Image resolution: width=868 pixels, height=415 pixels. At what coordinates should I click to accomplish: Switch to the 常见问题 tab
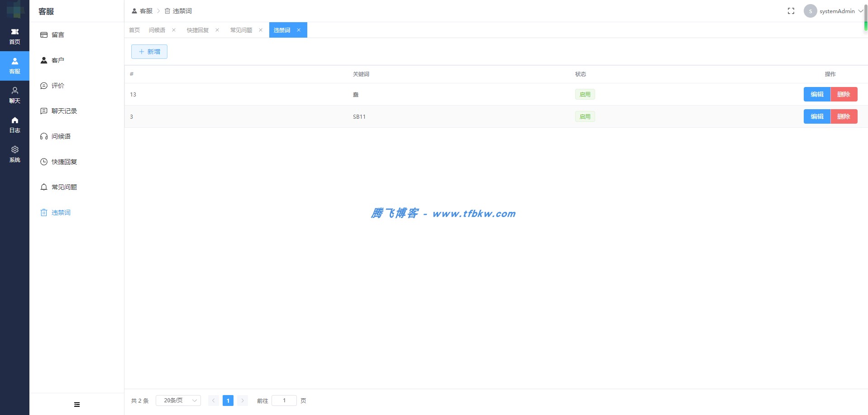point(241,30)
